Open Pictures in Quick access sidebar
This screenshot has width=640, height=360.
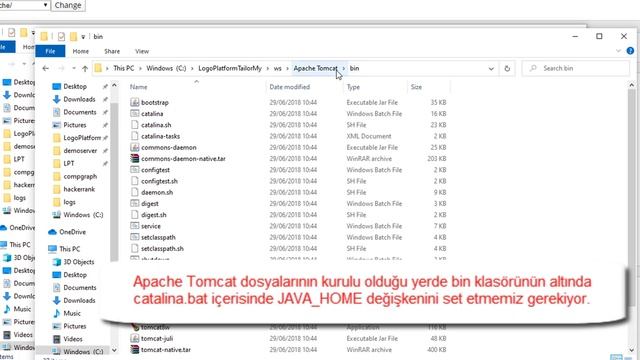75,125
